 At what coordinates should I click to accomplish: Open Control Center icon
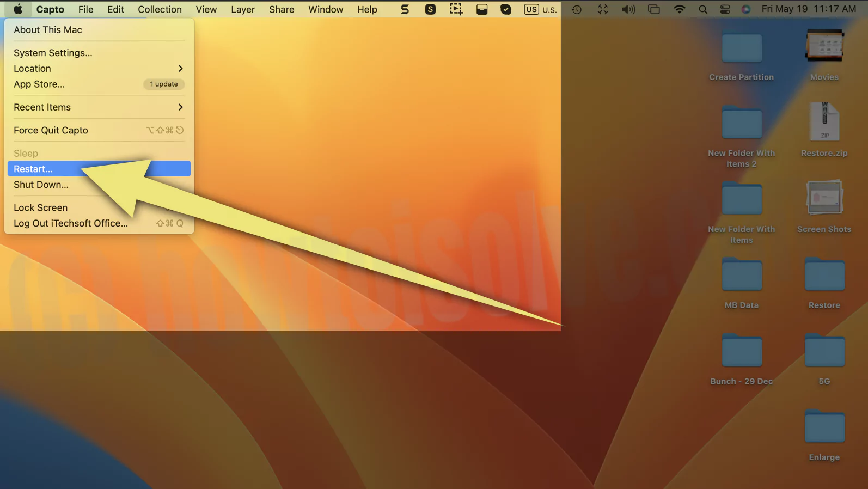coord(725,9)
